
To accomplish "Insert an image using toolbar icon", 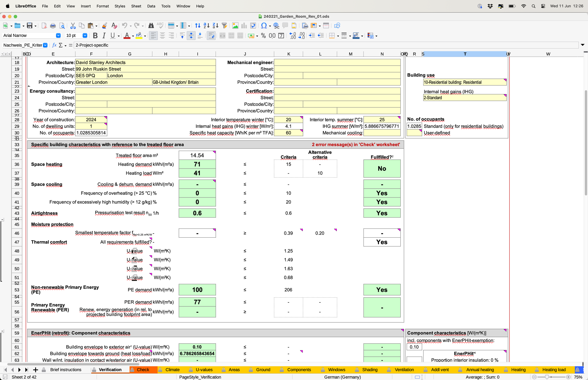I will (235, 26).
